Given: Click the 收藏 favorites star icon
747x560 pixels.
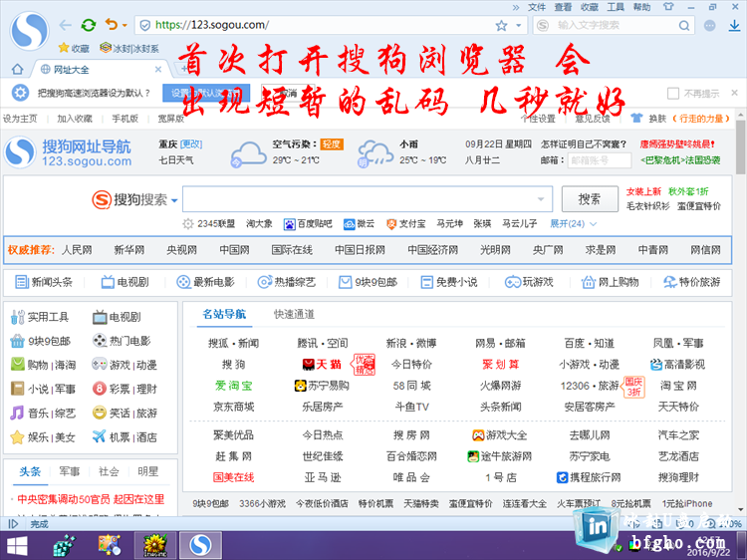Looking at the screenshot, I should pos(64,48).
